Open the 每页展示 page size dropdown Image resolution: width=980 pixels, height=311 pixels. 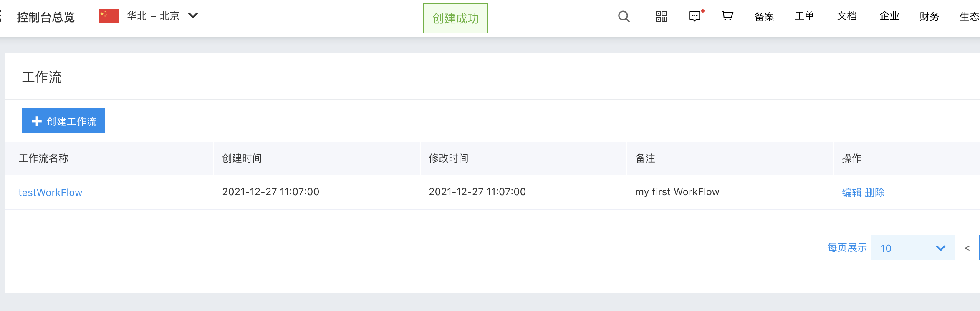coord(913,248)
